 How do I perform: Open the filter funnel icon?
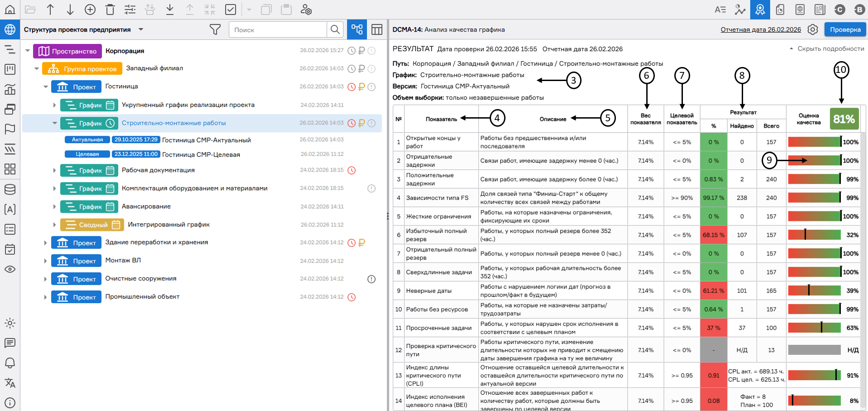click(x=215, y=30)
